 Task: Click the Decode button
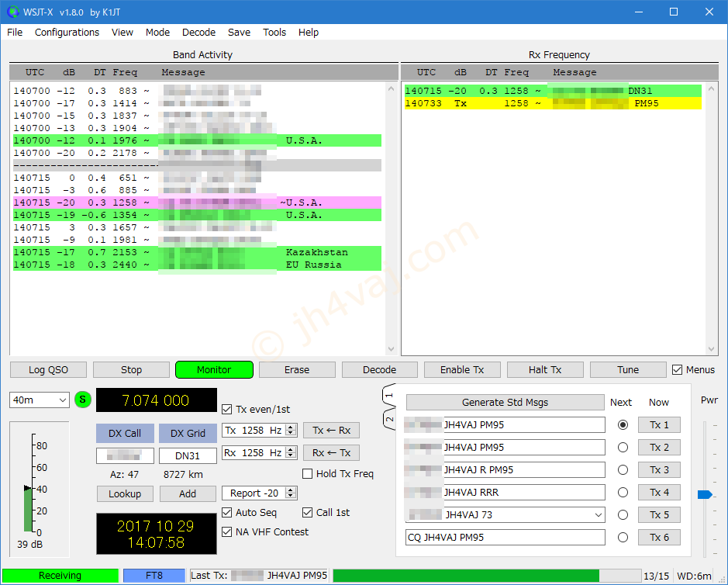[x=380, y=370]
